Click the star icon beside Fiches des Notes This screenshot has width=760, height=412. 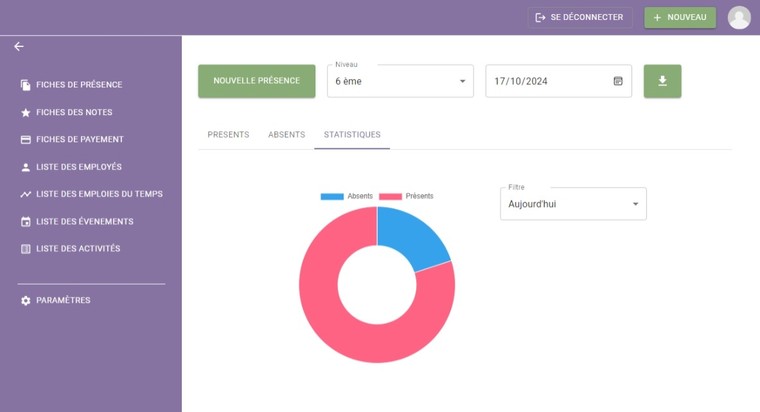coord(26,112)
